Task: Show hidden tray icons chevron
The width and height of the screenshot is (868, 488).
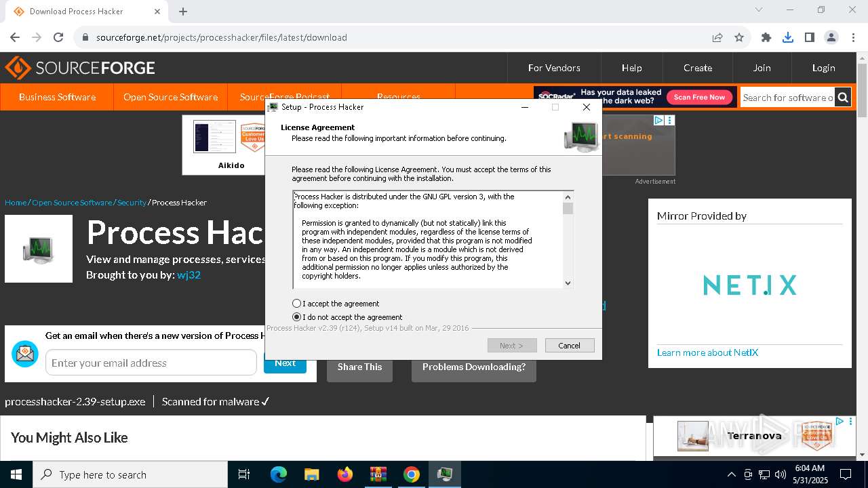Action: coord(731,474)
